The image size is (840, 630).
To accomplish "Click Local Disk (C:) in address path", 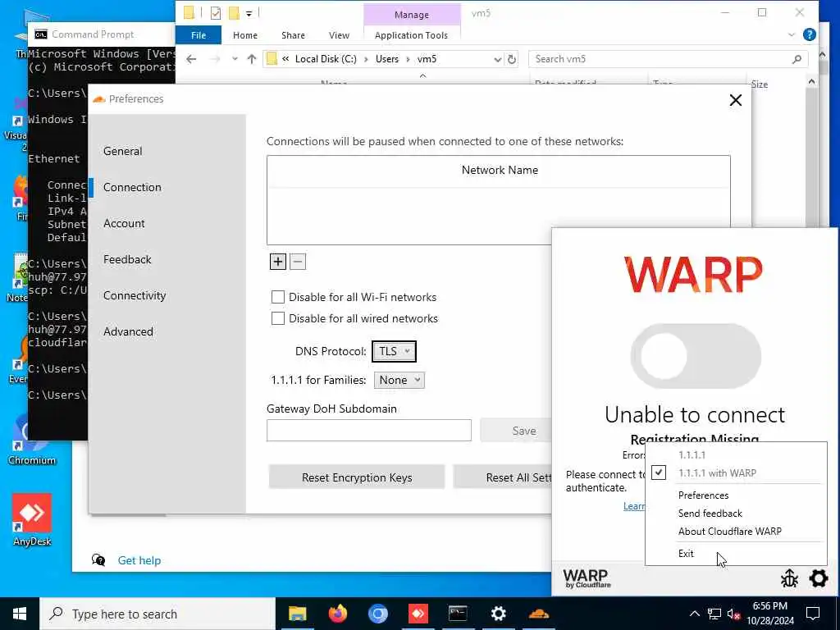I will point(326,59).
